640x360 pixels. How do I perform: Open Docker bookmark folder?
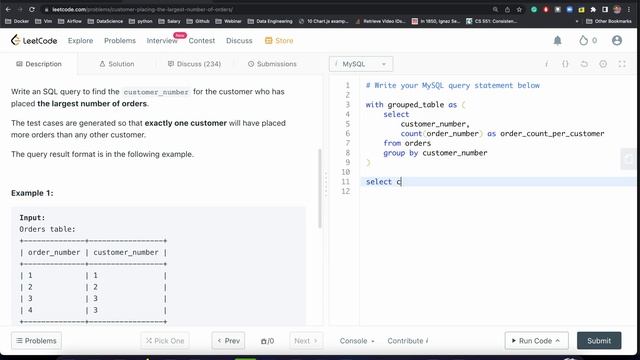click(17, 21)
